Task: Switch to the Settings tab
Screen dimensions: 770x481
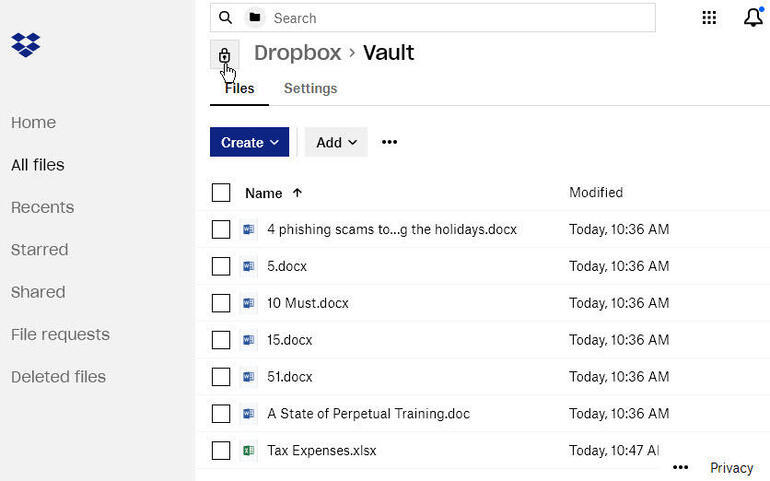Action: (x=310, y=88)
